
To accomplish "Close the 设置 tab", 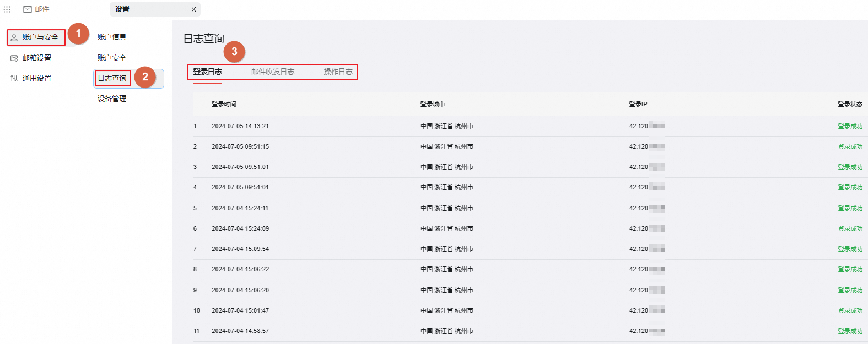I will click(x=193, y=9).
